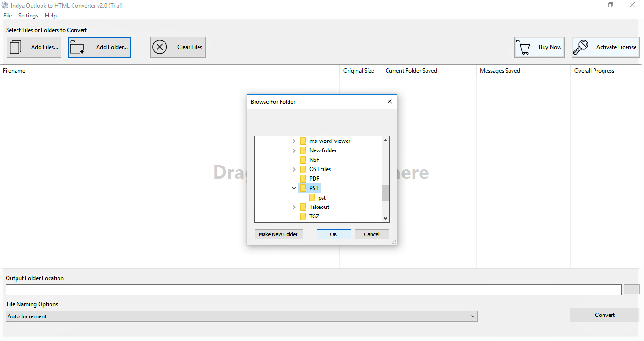Click the dialog resize grip corner

pos(394,242)
